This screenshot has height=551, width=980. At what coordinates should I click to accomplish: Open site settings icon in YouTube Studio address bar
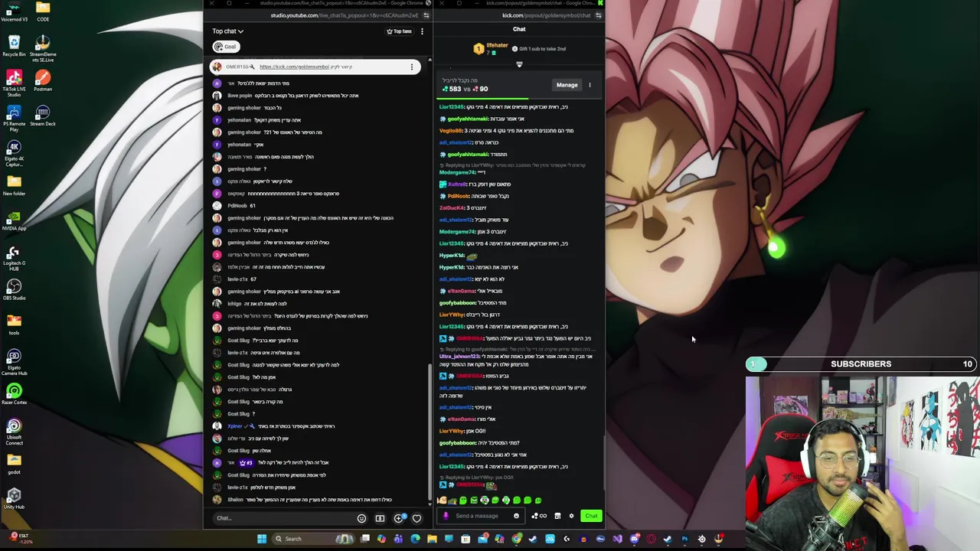(x=427, y=15)
